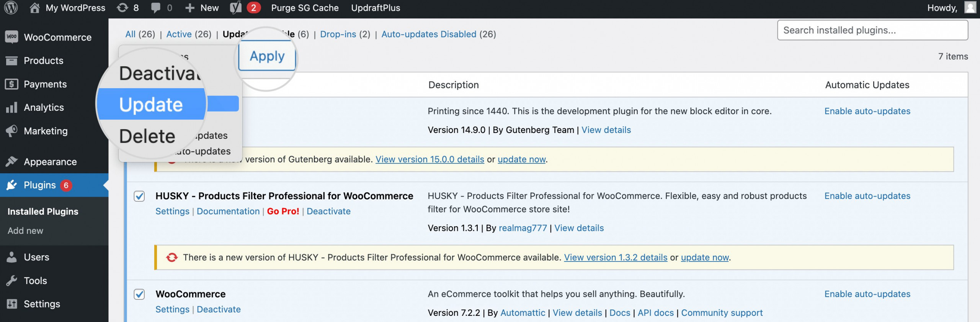View details for Gutenberg version 14.9.0
Viewport: 980px width, 322px height.
point(606,130)
